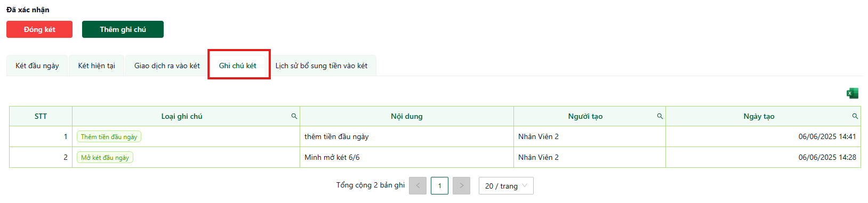Click the STT column header
The image size is (868, 203).
click(41, 116)
